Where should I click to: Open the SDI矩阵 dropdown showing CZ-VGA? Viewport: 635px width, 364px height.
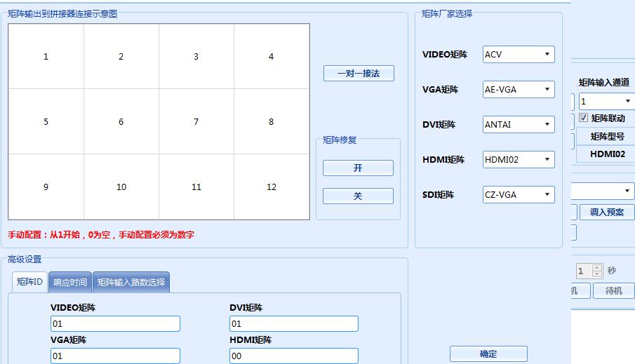[x=519, y=195]
